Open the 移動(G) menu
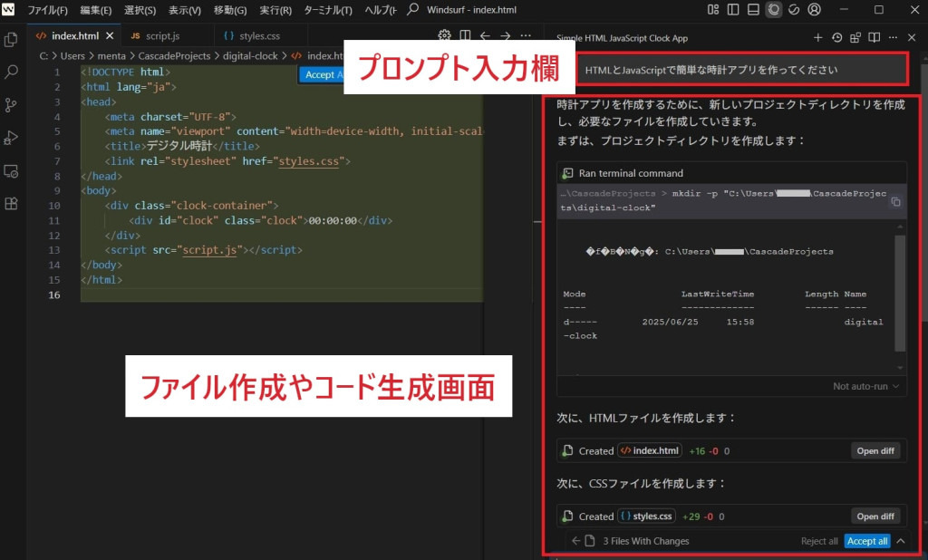The image size is (928, 560). click(230, 10)
